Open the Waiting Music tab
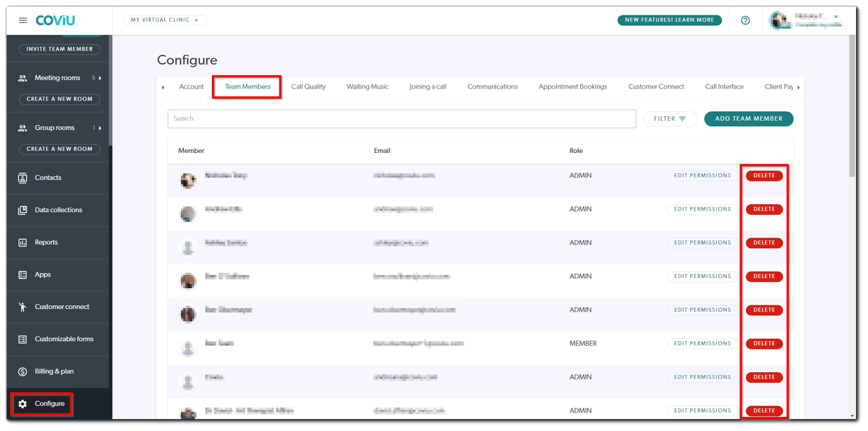Screen dimensions: 868x431 pos(367,87)
